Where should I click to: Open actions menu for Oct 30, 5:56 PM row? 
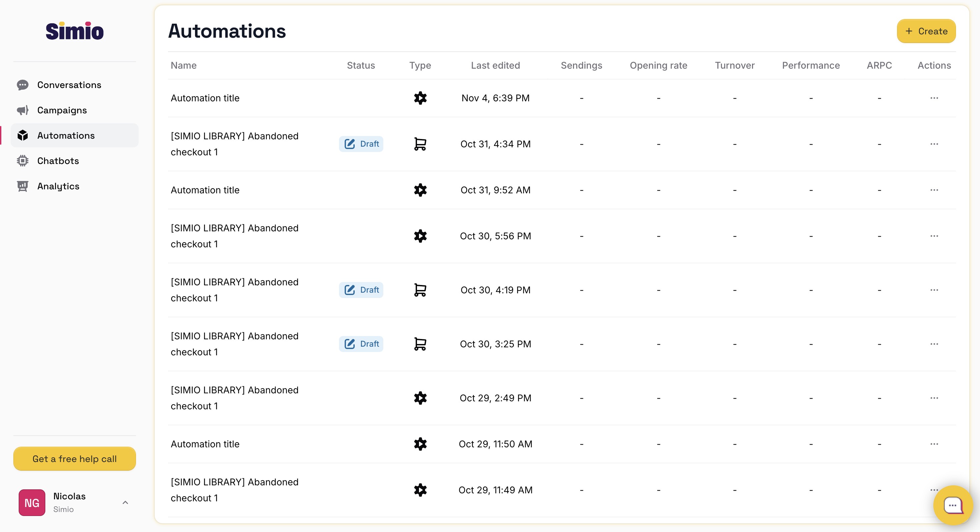pos(934,236)
